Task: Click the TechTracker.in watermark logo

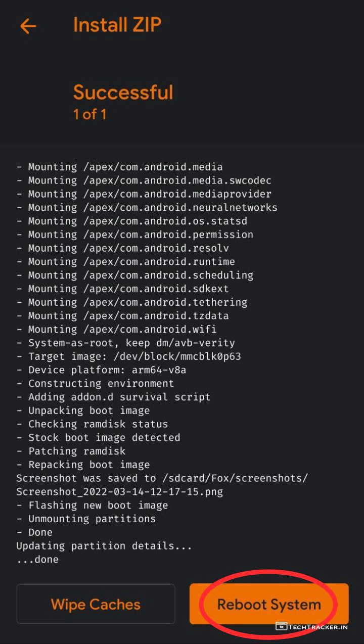Action: (311, 627)
